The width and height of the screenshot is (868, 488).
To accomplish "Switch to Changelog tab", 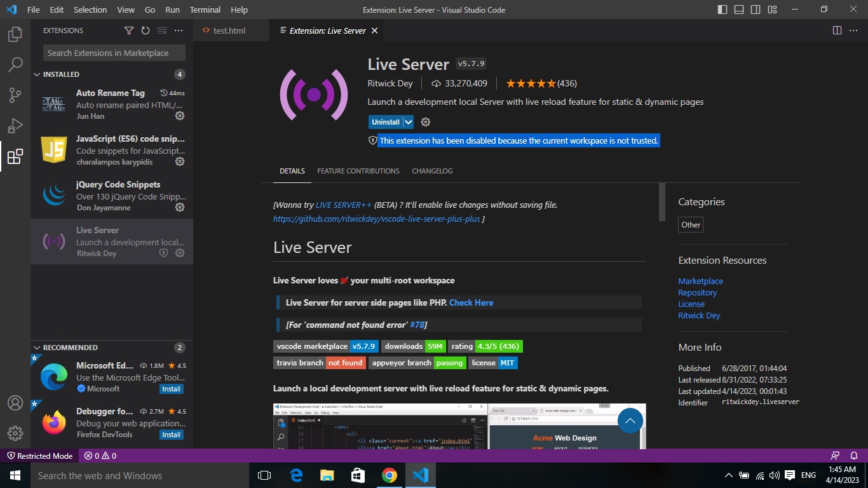I will [x=432, y=171].
